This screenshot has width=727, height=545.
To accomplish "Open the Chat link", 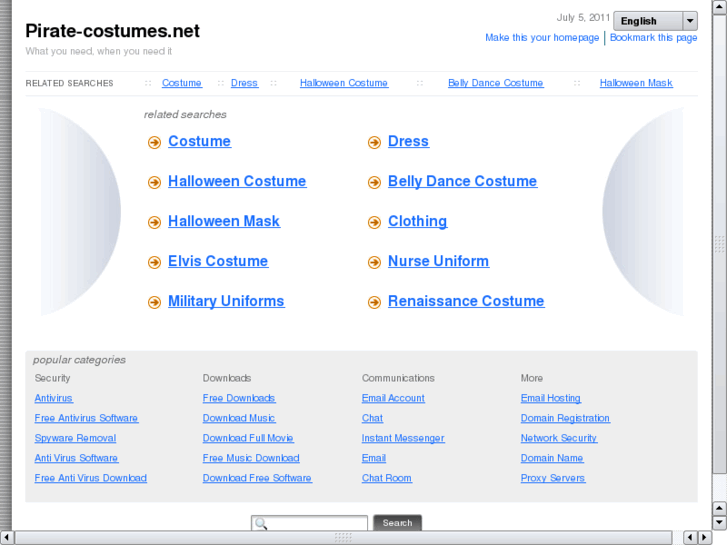I will [x=373, y=418].
